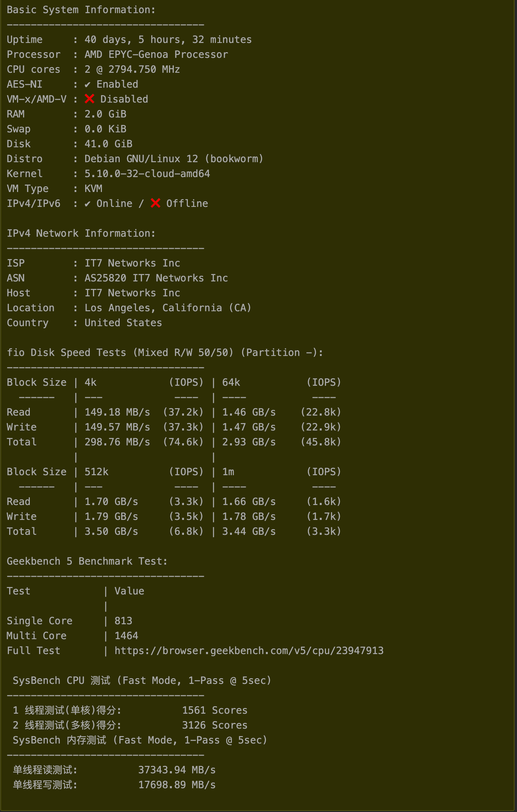Select the Single Core score 813
This screenshot has width=517, height=812.
tap(123, 621)
